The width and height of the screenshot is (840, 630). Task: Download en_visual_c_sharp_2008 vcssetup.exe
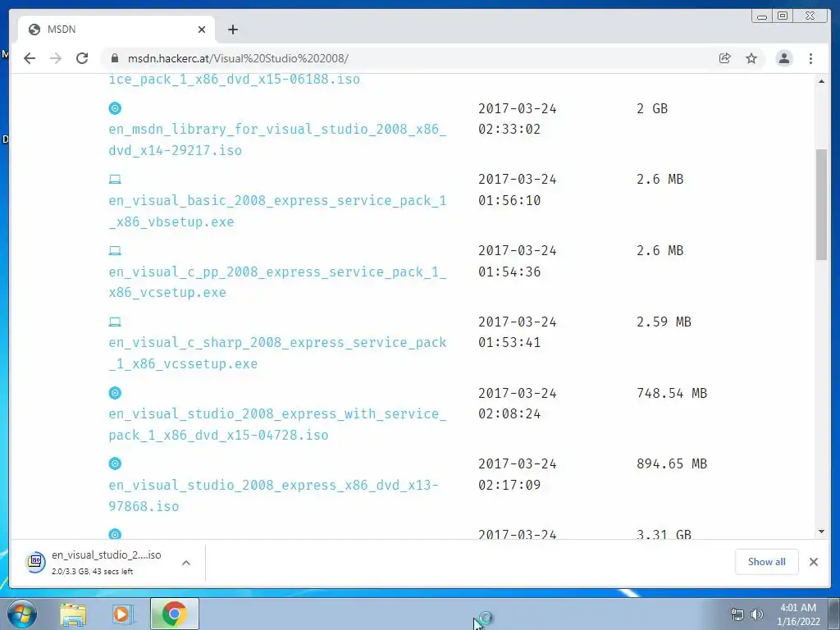coord(277,353)
